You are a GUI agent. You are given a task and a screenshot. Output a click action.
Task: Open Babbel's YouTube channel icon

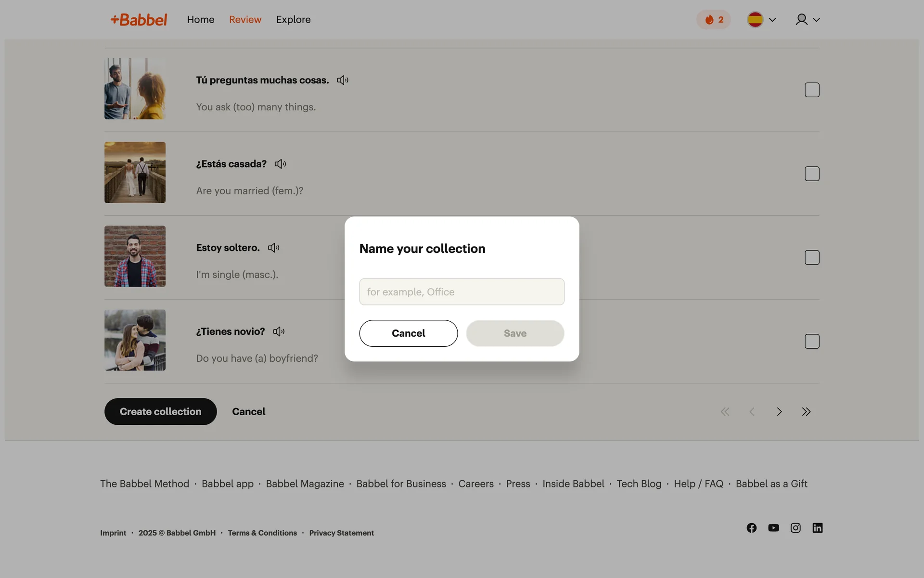(x=773, y=528)
